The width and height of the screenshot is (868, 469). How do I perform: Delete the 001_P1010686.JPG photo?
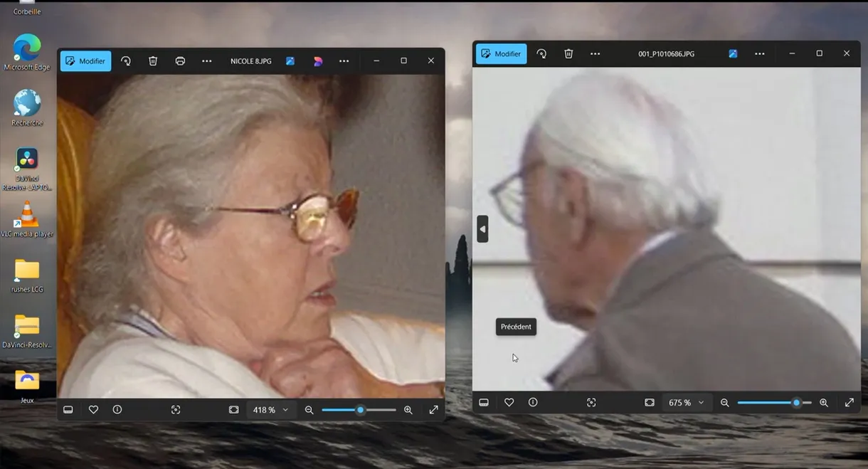coord(568,54)
